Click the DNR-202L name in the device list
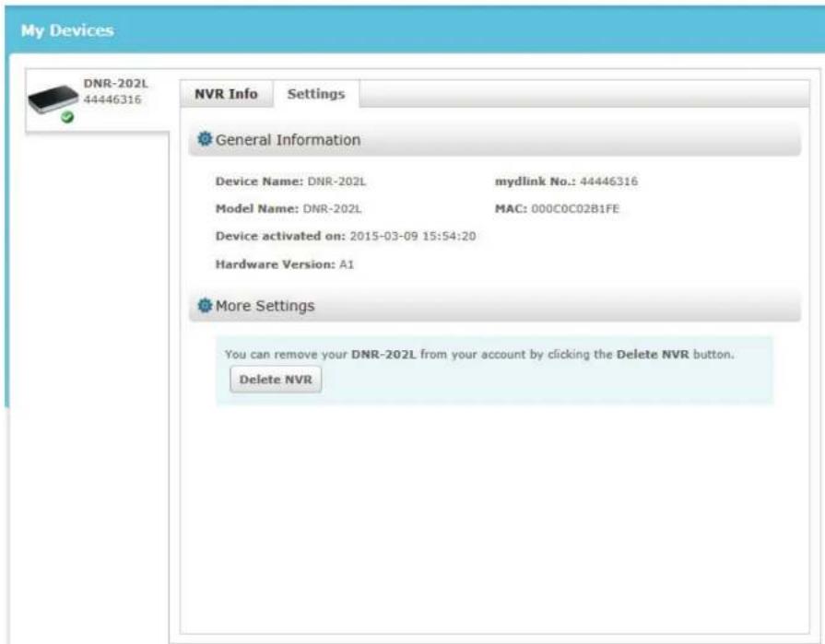This screenshot has height=644, width=825. (116, 84)
